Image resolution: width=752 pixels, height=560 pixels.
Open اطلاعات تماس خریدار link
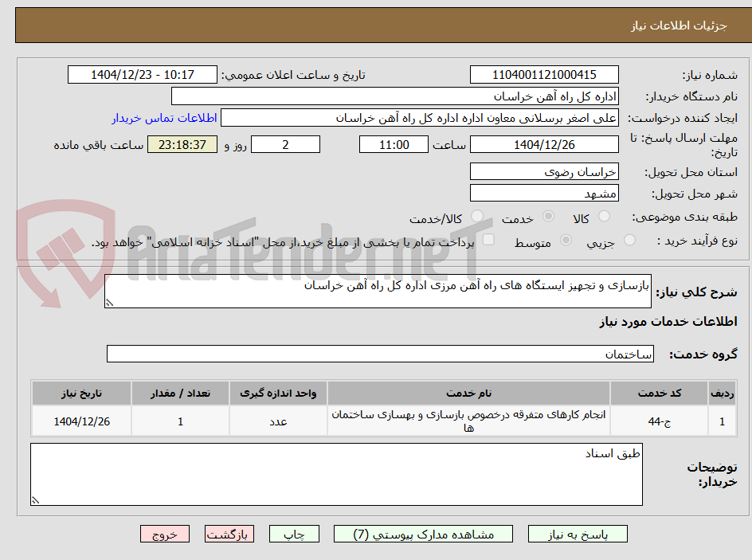pos(164,118)
